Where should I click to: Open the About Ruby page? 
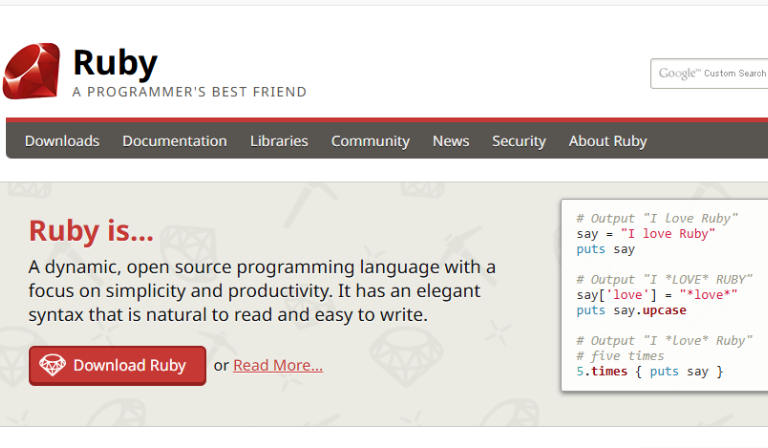(x=608, y=141)
